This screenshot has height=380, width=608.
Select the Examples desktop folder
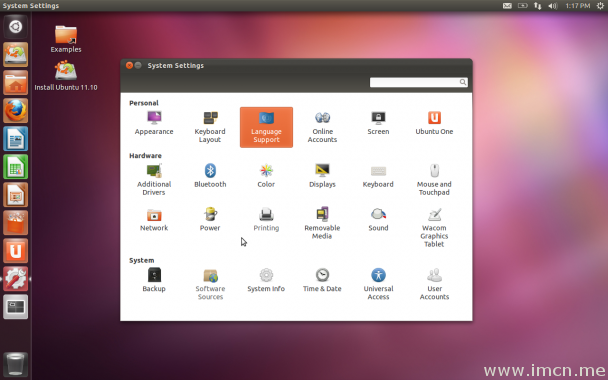click(66, 39)
